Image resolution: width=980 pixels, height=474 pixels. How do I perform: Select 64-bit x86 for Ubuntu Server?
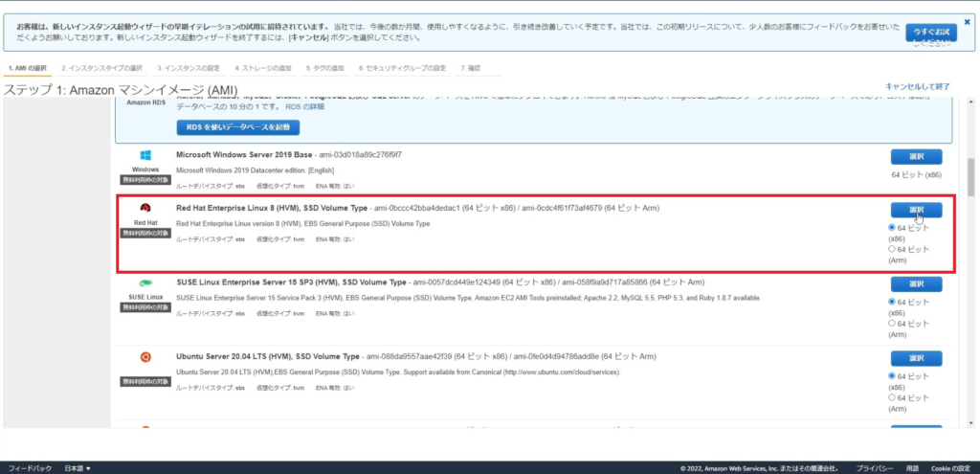893,375
